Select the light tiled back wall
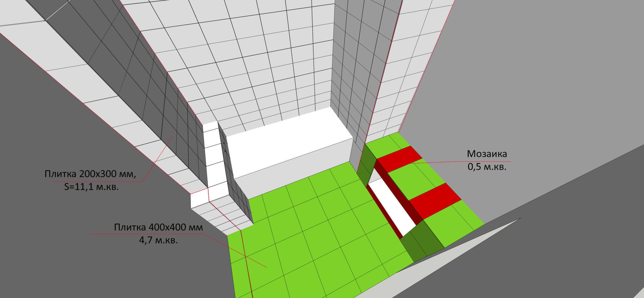 (255, 60)
